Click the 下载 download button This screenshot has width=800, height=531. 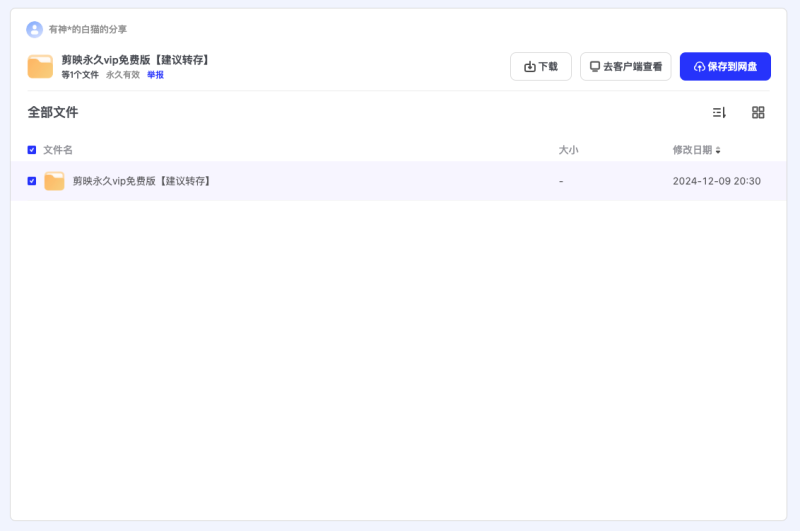coord(541,67)
